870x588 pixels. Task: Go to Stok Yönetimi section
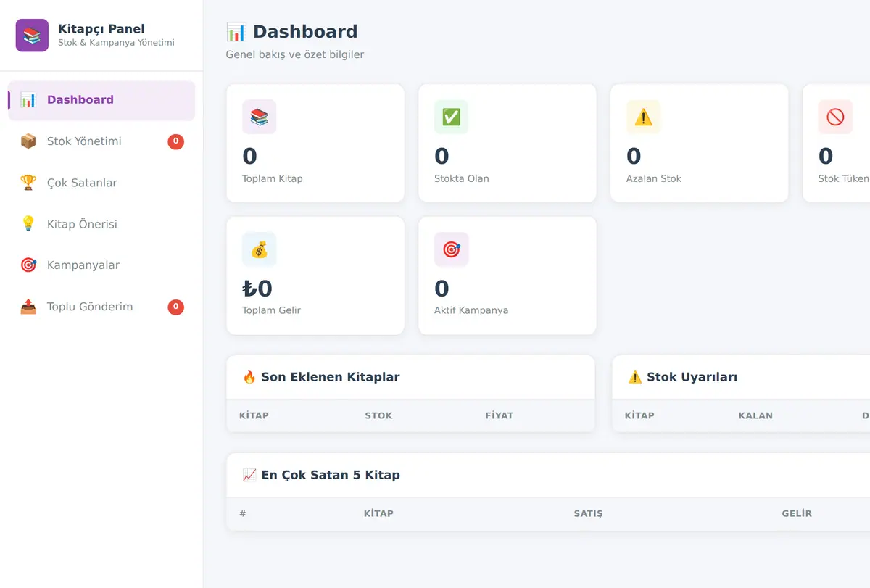click(x=101, y=141)
